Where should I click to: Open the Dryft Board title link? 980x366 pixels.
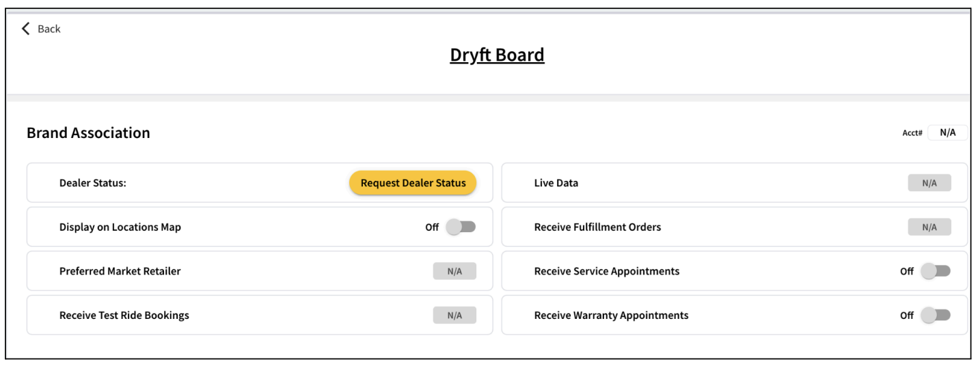pyautogui.click(x=497, y=55)
